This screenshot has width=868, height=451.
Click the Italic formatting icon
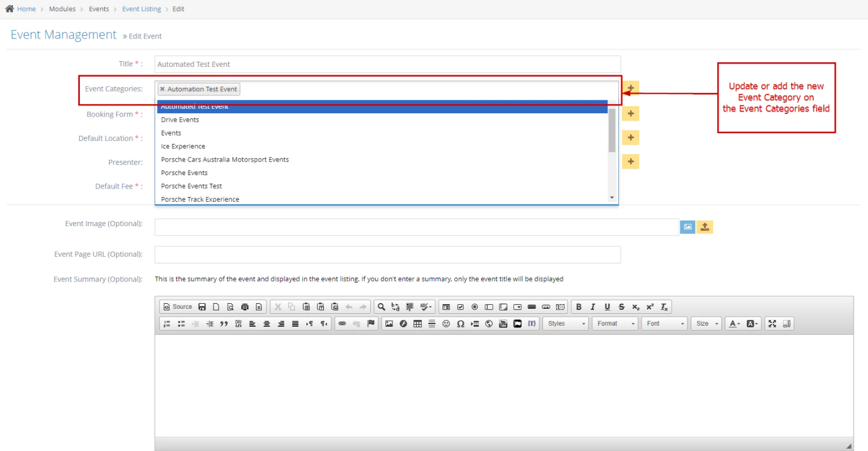593,307
